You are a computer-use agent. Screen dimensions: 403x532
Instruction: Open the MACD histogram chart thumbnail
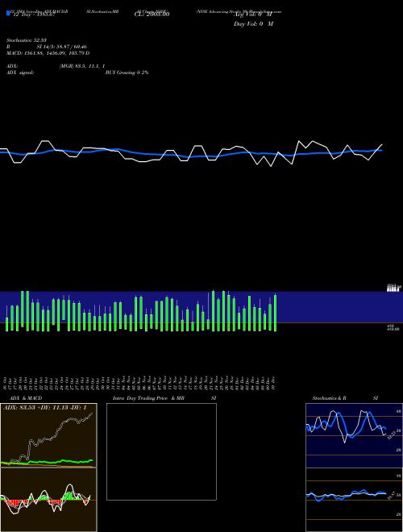[x=48, y=500]
